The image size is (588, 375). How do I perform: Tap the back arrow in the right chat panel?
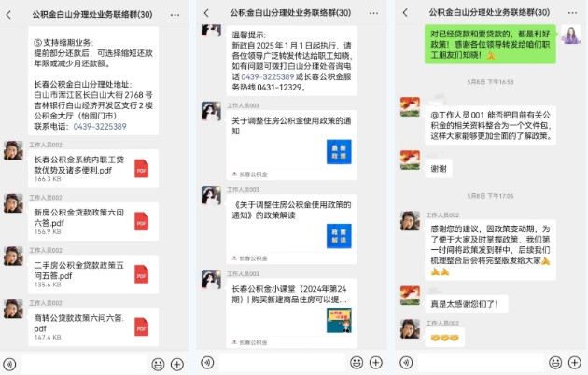pyautogui.click(x=405, y=13)
